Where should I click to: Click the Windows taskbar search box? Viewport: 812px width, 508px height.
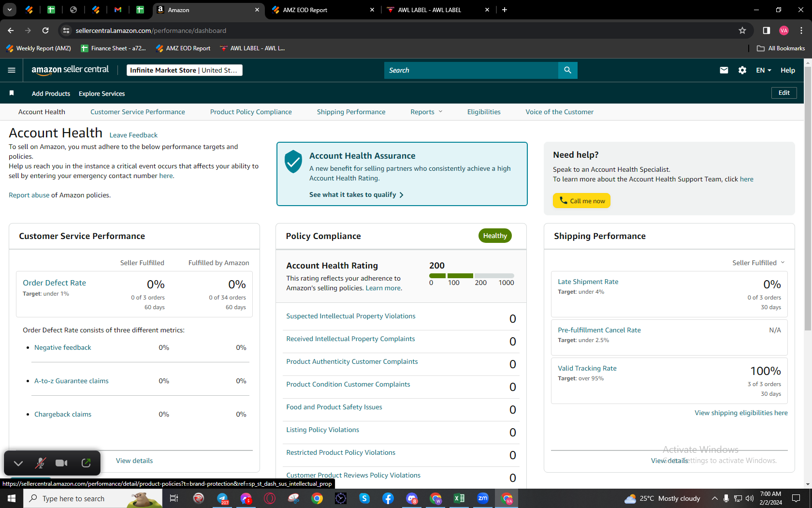(x=92, y=498)
